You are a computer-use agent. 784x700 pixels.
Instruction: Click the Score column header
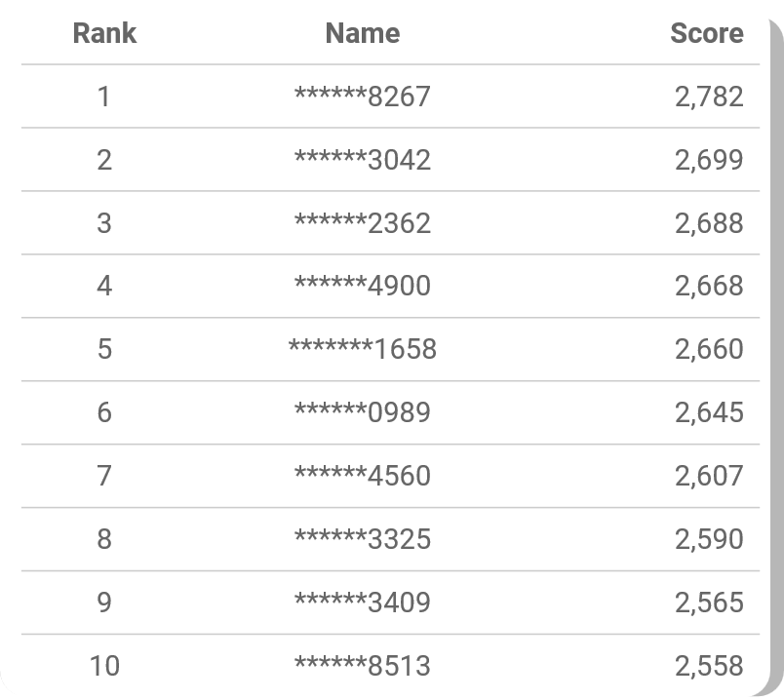click(x=706, y=33)
